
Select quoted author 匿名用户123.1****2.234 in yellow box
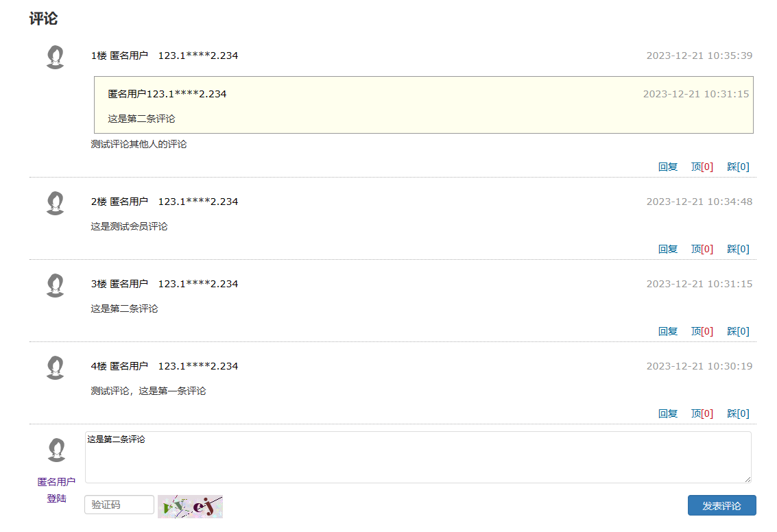167,94
